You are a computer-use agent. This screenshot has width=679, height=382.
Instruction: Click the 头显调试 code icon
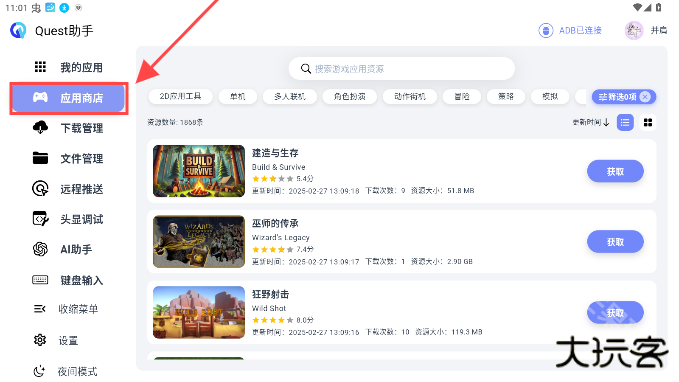[x=41, y=219]
